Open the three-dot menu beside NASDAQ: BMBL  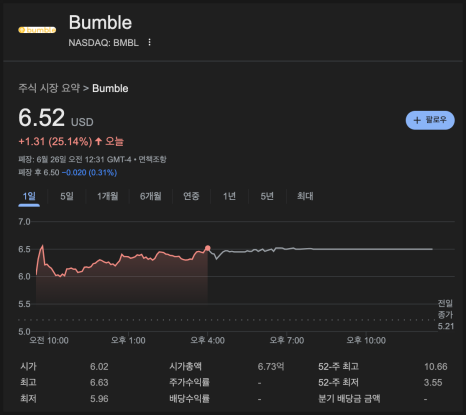(149, 42)
